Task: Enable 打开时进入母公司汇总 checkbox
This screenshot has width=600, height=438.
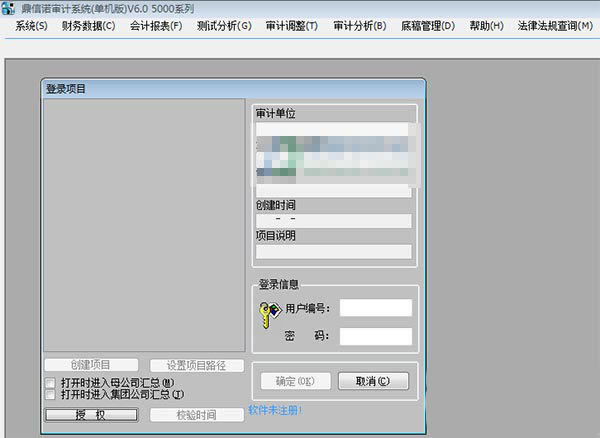Action: pyautogui.click(x=51, y=382)
